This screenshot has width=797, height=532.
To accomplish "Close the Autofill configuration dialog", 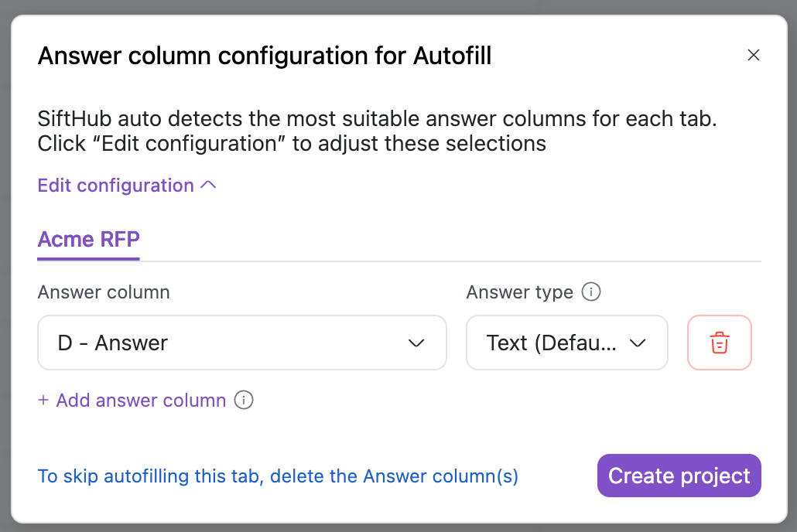I will [753, 56].
